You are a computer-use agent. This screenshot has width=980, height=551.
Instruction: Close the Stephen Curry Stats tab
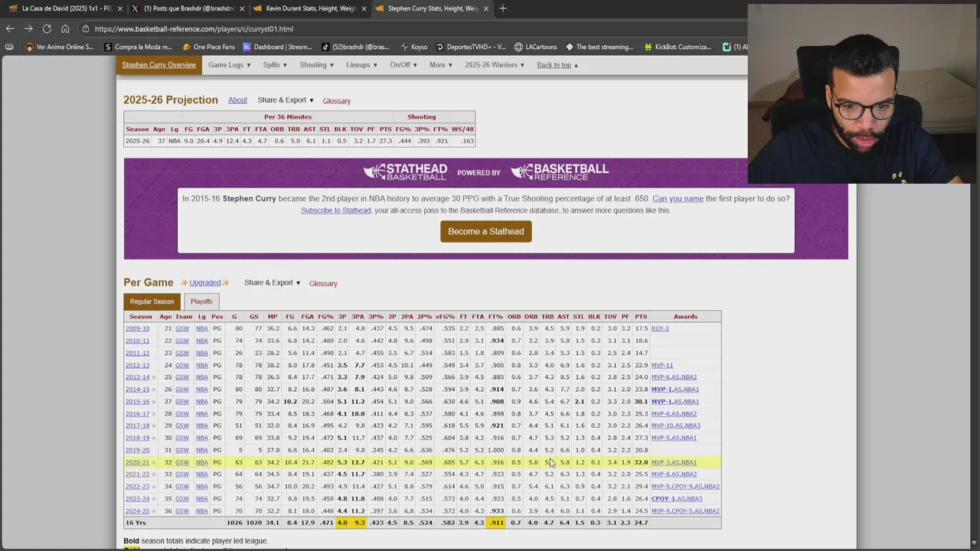485,8
